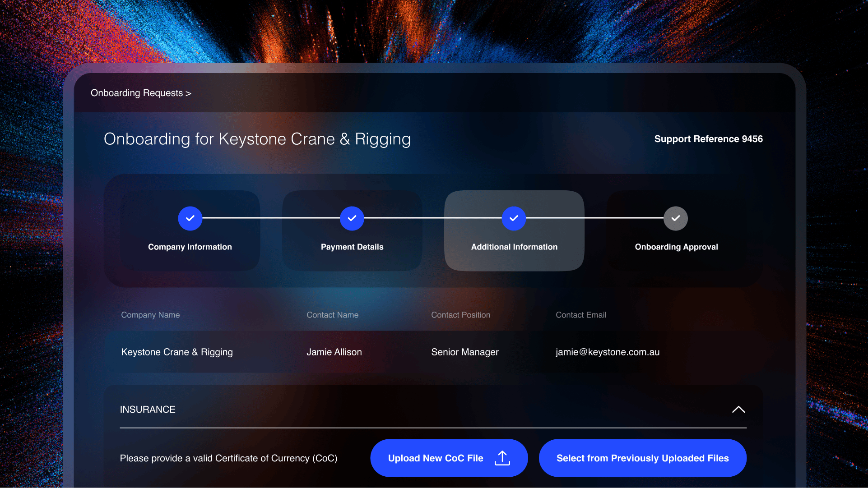Click the jamie@keystone.com.au email address
This screenshot has height=488, width=868.
(607, 352)
